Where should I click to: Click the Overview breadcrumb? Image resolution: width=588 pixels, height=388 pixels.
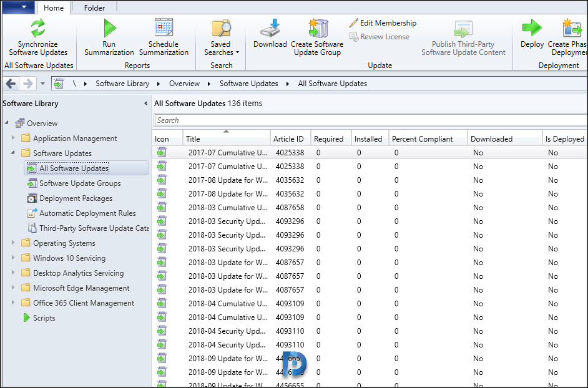tap(184, 84)
